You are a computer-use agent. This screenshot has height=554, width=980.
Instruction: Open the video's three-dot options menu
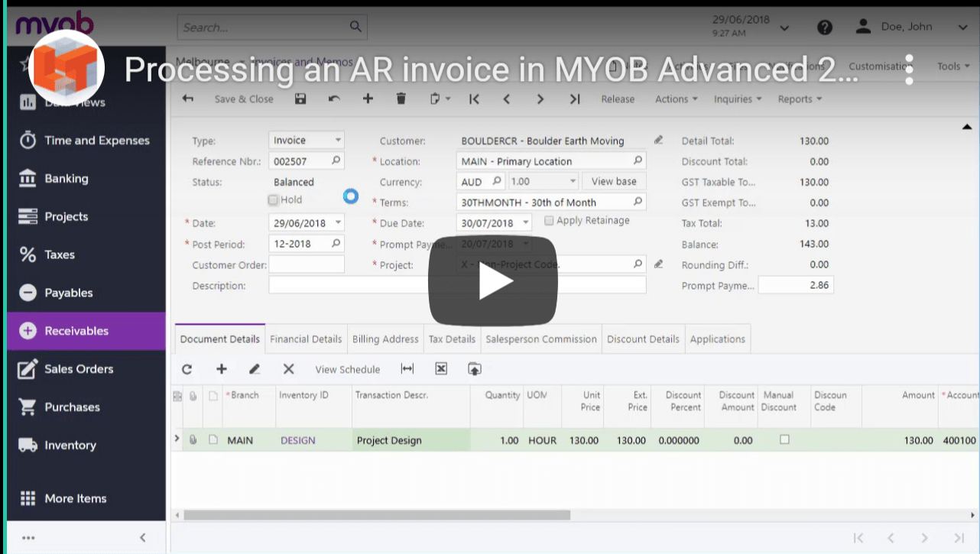click(x=909, y=70)
